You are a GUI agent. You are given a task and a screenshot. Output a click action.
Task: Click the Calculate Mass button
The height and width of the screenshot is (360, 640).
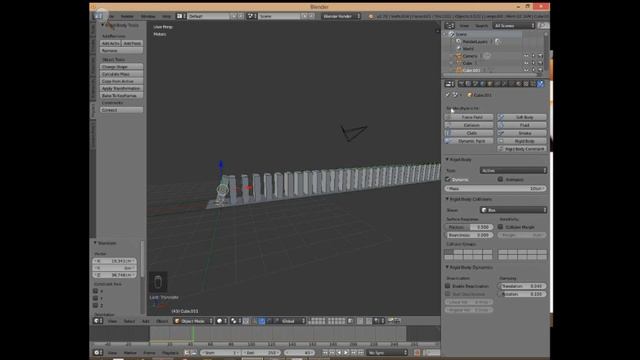click(121, 74)
